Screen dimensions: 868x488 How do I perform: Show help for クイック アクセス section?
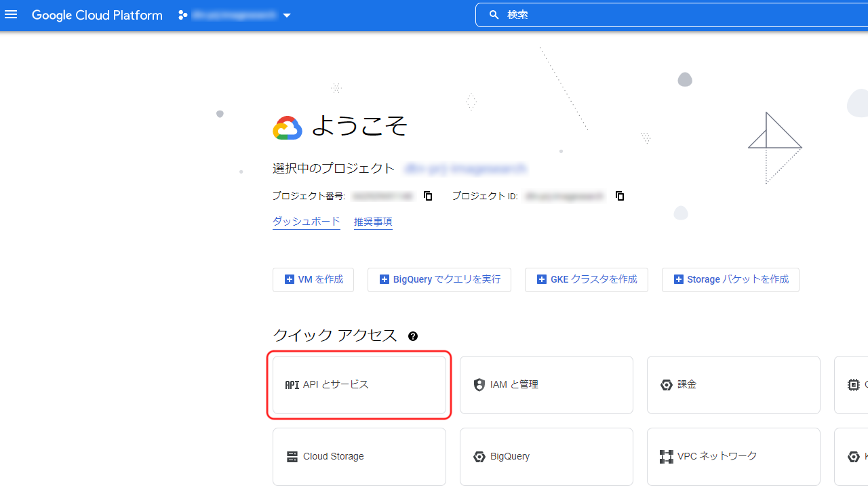(412, 335)
